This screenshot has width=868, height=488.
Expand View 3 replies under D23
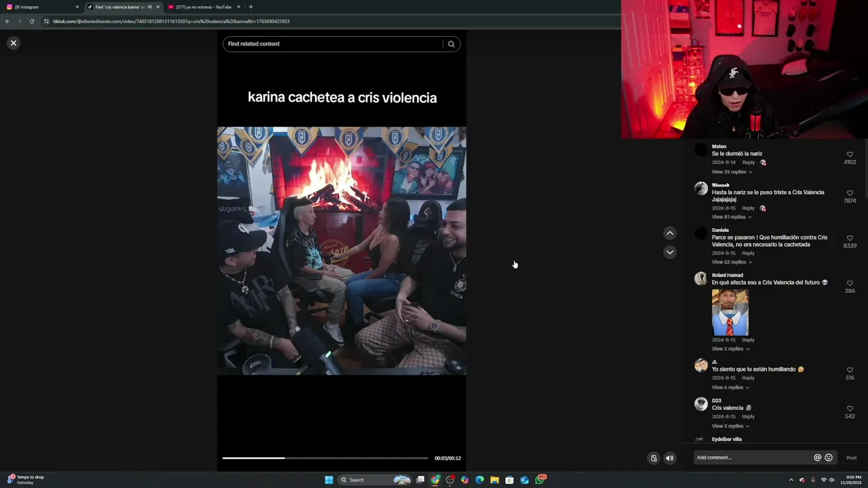tap(730, 426)
